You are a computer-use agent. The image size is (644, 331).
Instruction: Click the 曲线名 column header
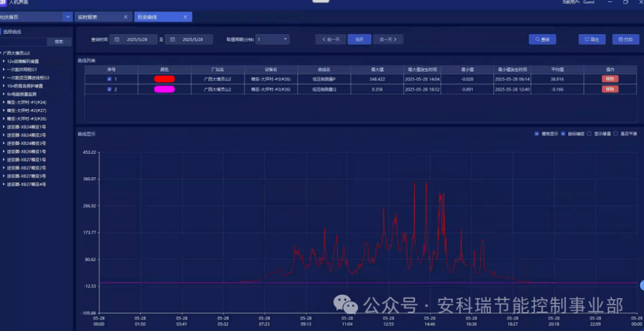click(x=324, y=69)
